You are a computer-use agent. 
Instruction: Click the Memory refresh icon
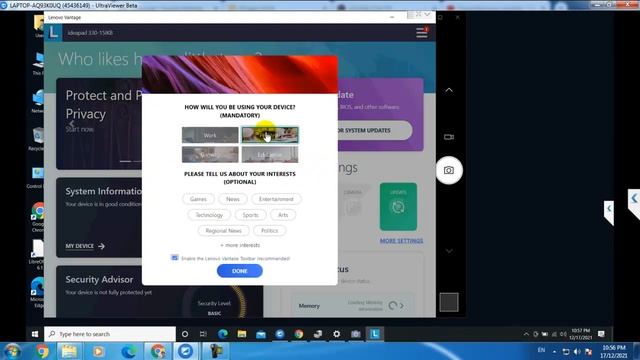click(x=393, y=305)
